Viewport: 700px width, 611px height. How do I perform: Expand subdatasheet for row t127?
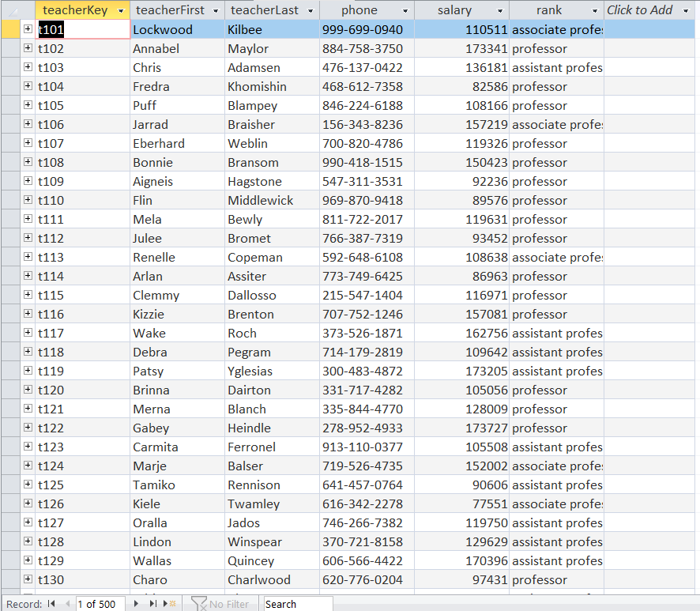click(28, 522)
